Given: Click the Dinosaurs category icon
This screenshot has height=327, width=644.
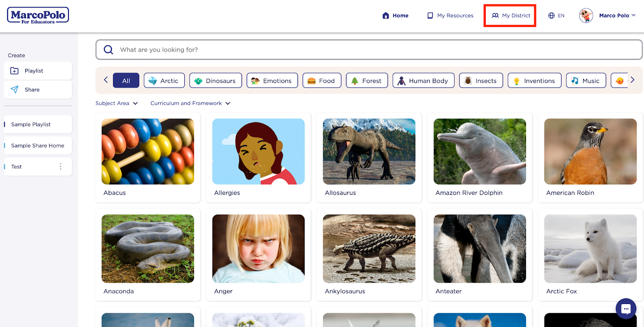Looking at the screenshot, I should click(198, 81).
